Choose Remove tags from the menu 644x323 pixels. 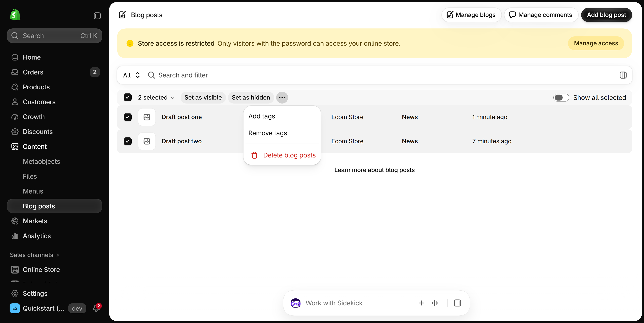click(x=282, y=133)
